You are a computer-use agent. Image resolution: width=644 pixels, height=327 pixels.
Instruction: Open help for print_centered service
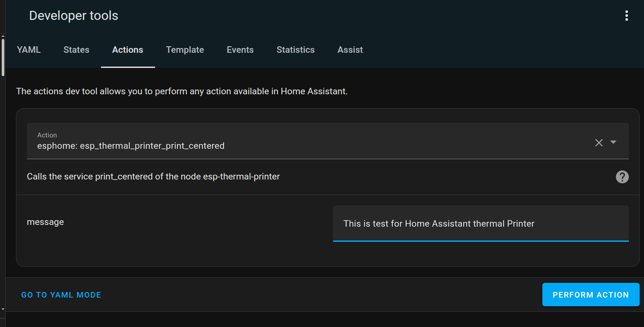[x=622, y=177]
